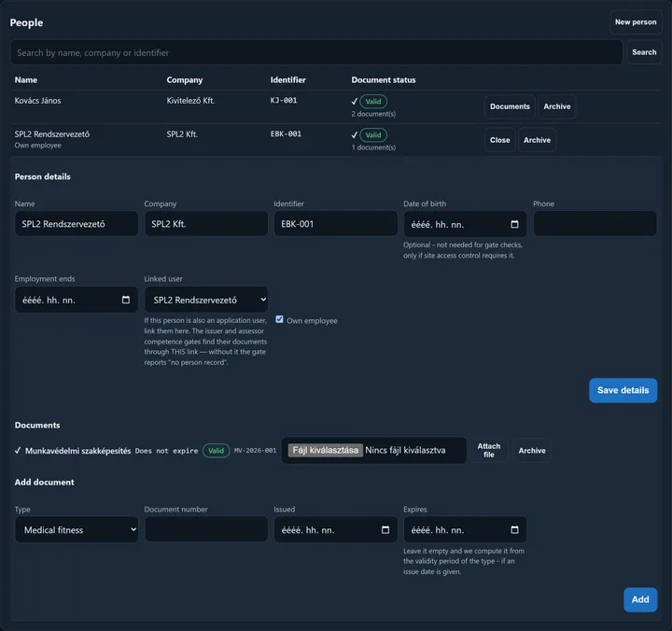Screen dimensions: 672x631
Task: Click the Document number input field
Action: tap(206, 529)
